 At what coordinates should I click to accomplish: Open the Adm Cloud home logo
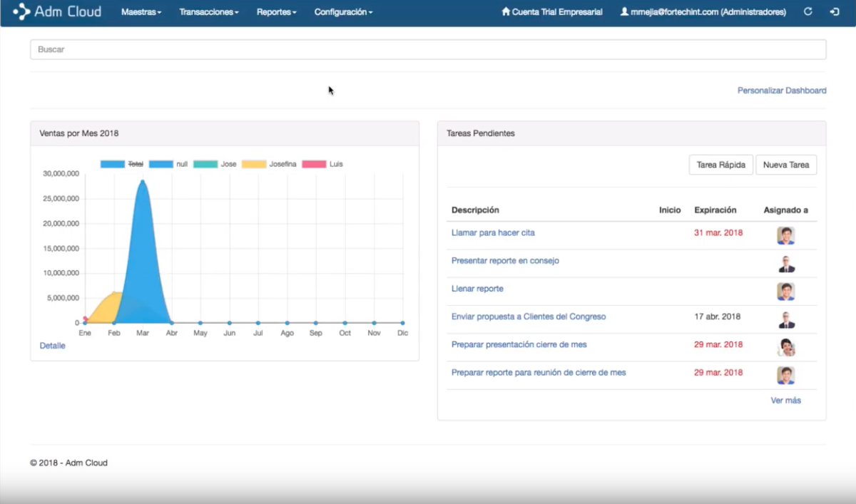57,11
